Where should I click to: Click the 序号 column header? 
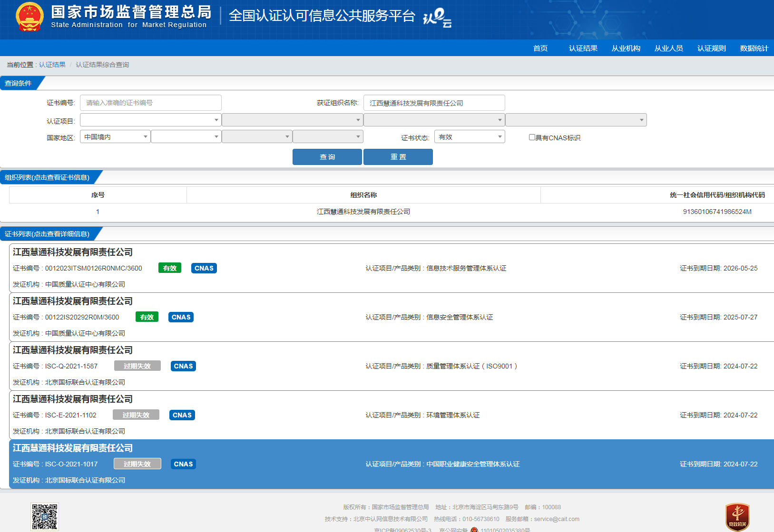(x=98, y=195)
